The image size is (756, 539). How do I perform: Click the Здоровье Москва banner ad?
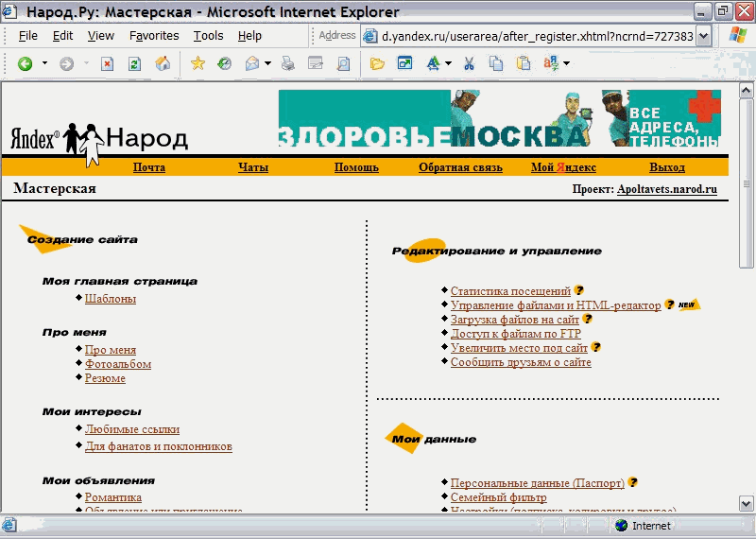click(x=500, y=118)
